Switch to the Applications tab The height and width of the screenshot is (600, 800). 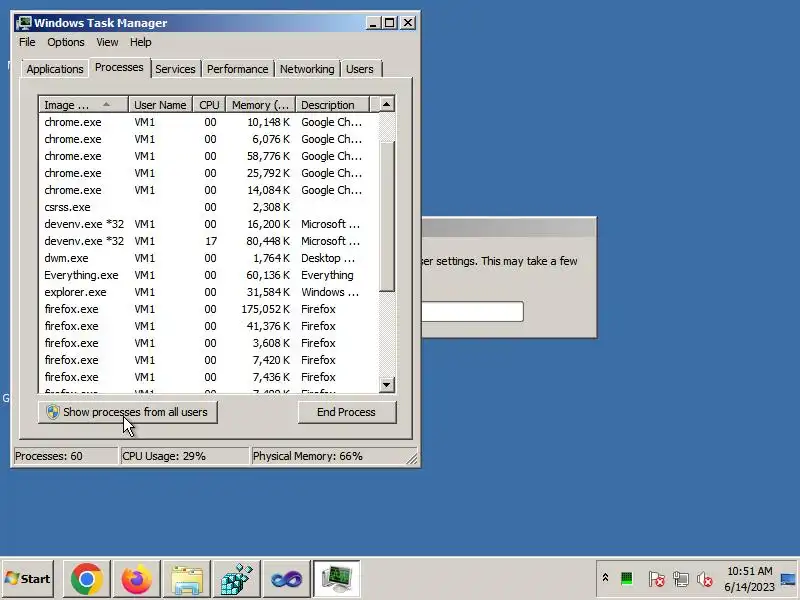click(55, 69)
